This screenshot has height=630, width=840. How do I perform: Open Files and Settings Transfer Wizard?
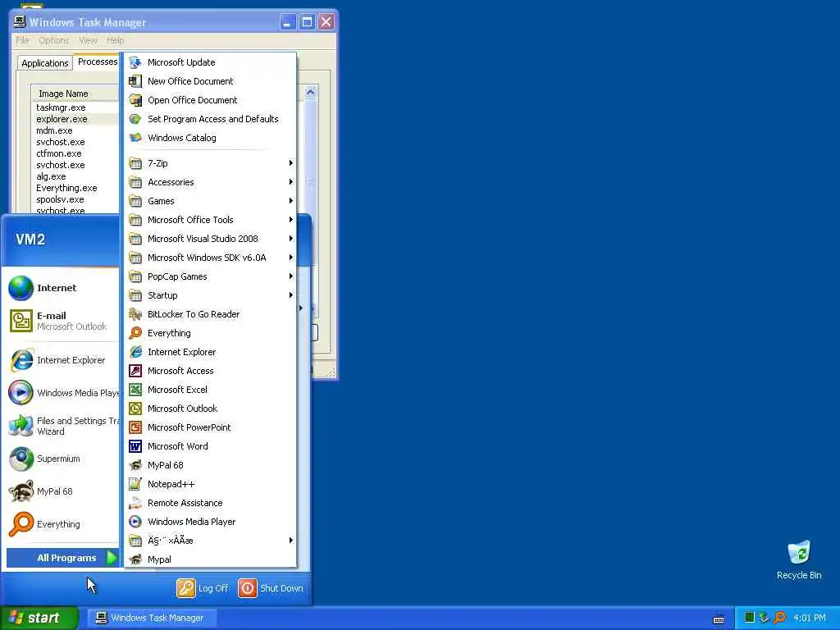(x=62, y=426)
